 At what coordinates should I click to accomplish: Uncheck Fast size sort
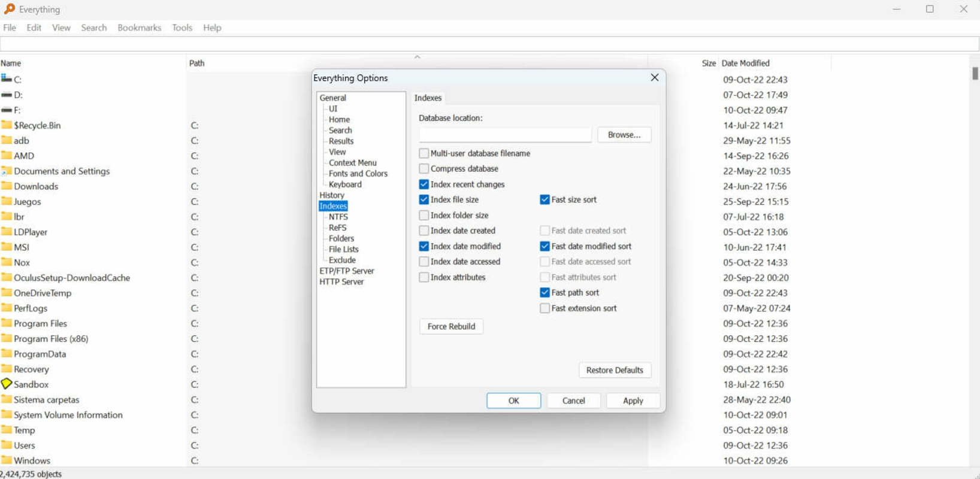[x=545, y=199]
